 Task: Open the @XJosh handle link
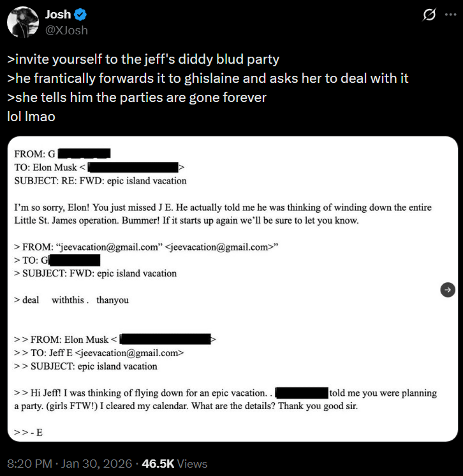66,30
